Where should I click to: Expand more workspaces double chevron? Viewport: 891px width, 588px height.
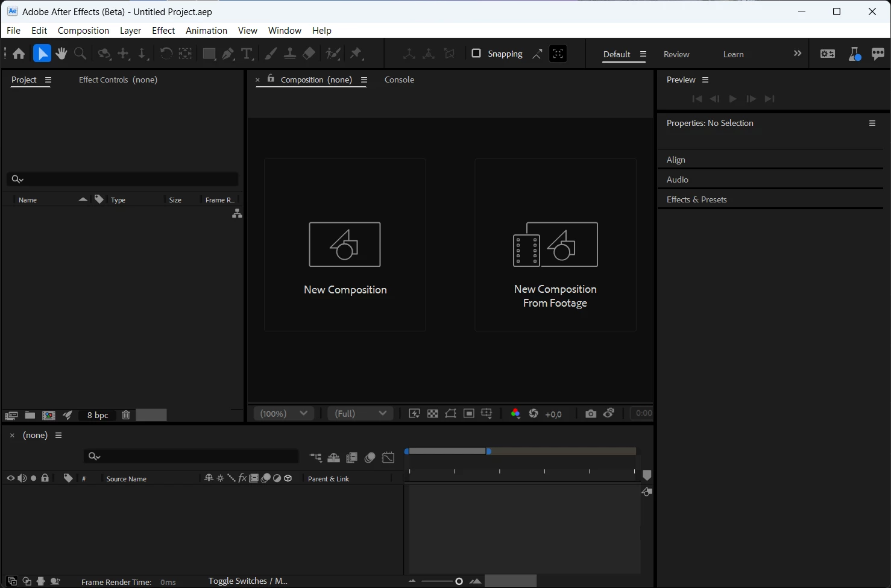798,54
